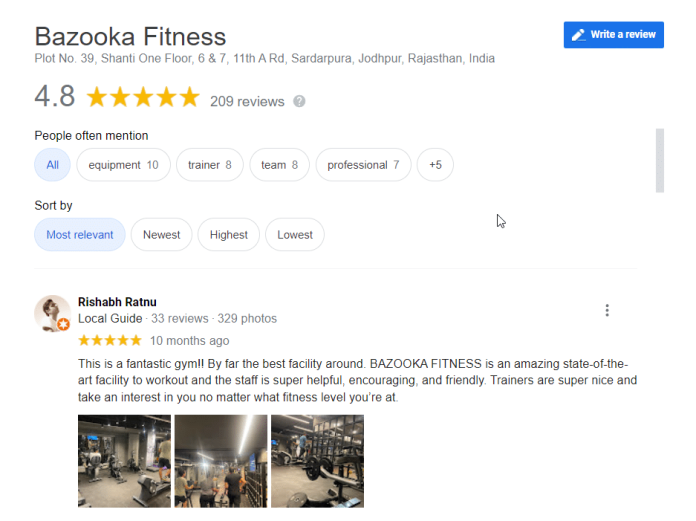Sort reviews by Newest

[x=162, y=234]
